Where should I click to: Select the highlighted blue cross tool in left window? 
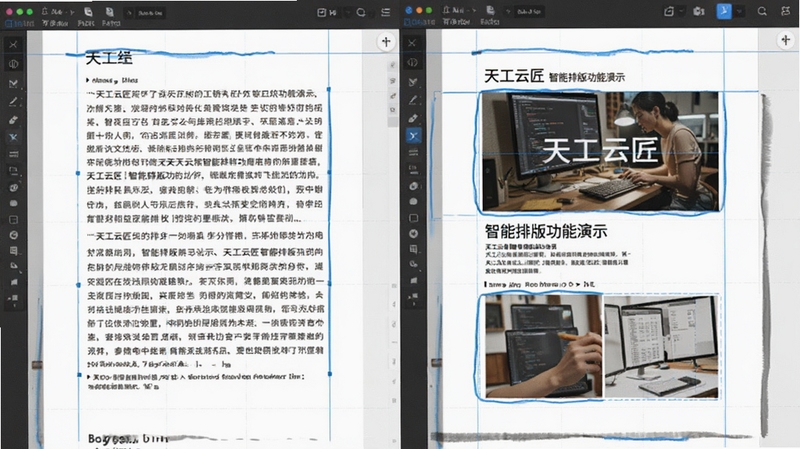tap(13, 137)
